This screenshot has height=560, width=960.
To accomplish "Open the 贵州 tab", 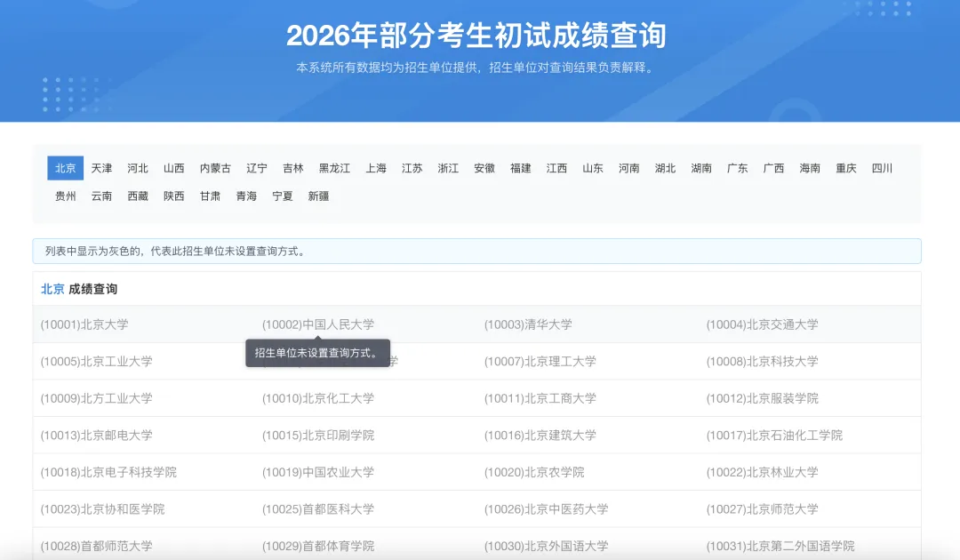I will pos(66,196).
